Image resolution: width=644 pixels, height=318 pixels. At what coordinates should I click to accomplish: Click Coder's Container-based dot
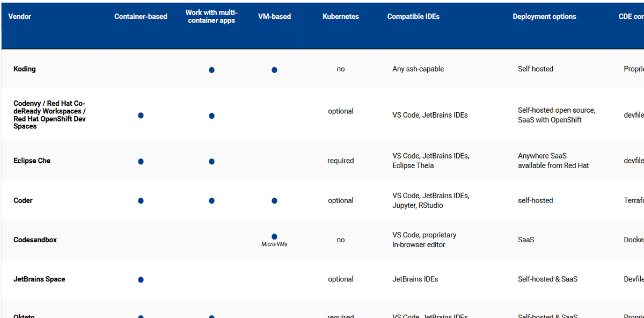[141, 201]
